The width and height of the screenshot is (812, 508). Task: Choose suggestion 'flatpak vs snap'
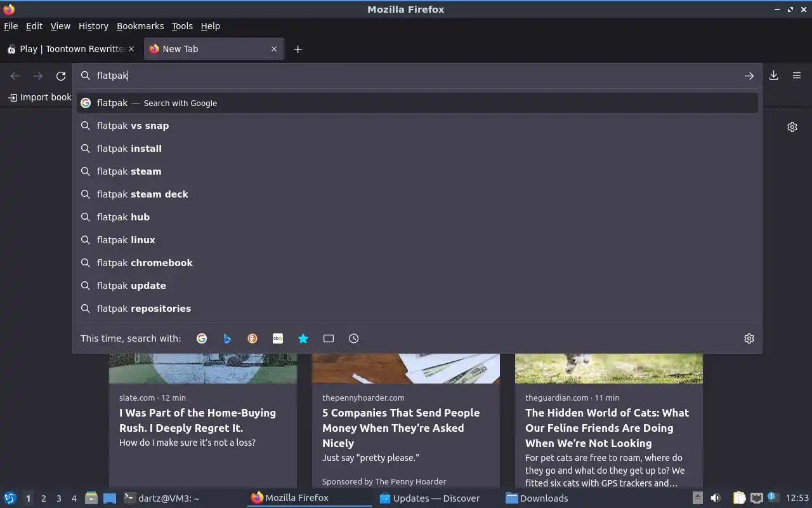coord(417,126)
